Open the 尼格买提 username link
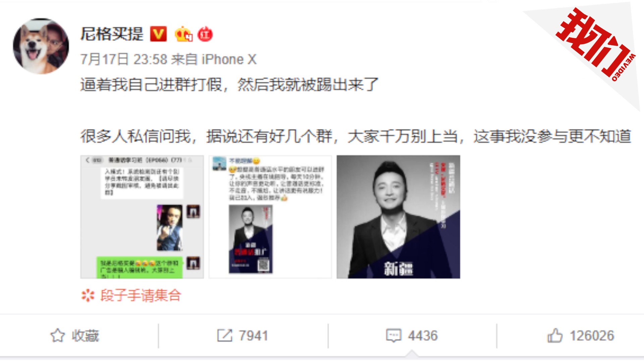The width and height of the screenshot is (644, 362). click(x=112, y=34)
